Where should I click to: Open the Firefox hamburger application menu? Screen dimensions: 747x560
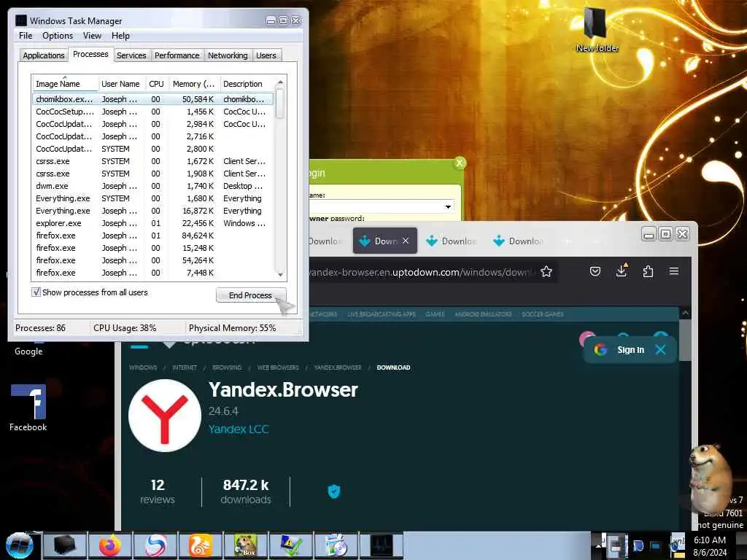tap(673, 271)
